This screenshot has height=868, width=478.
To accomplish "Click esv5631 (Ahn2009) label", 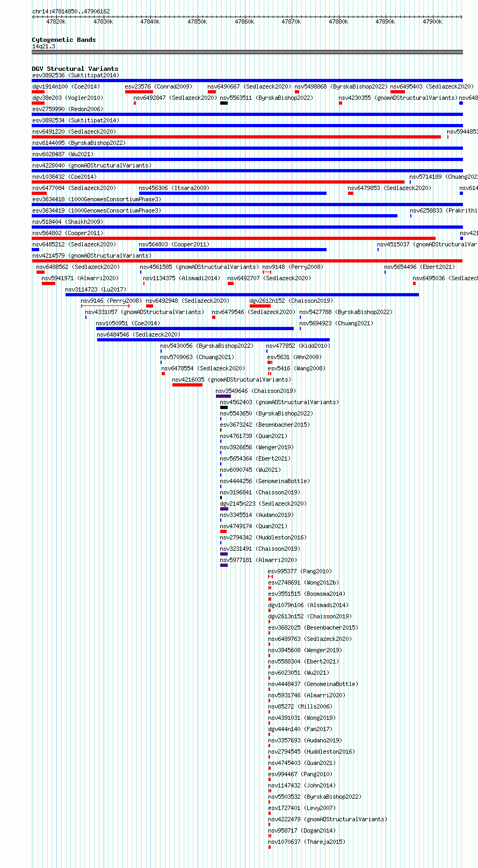I will (294, 357).
